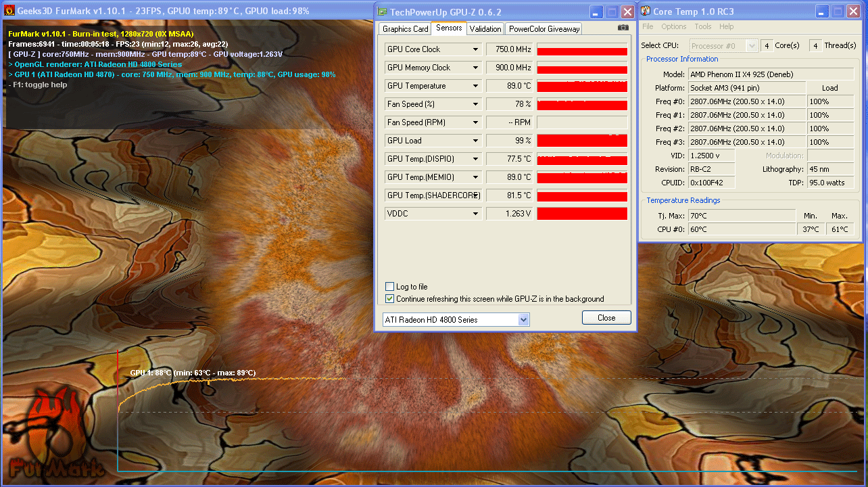Open the GPU Temp.(MEMIO) sensor dropdown

[x=476, y=177]
